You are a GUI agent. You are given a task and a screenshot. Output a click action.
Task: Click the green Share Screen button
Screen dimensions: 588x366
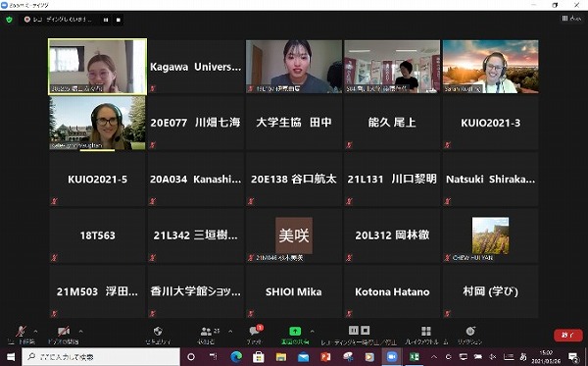point(295,335)
